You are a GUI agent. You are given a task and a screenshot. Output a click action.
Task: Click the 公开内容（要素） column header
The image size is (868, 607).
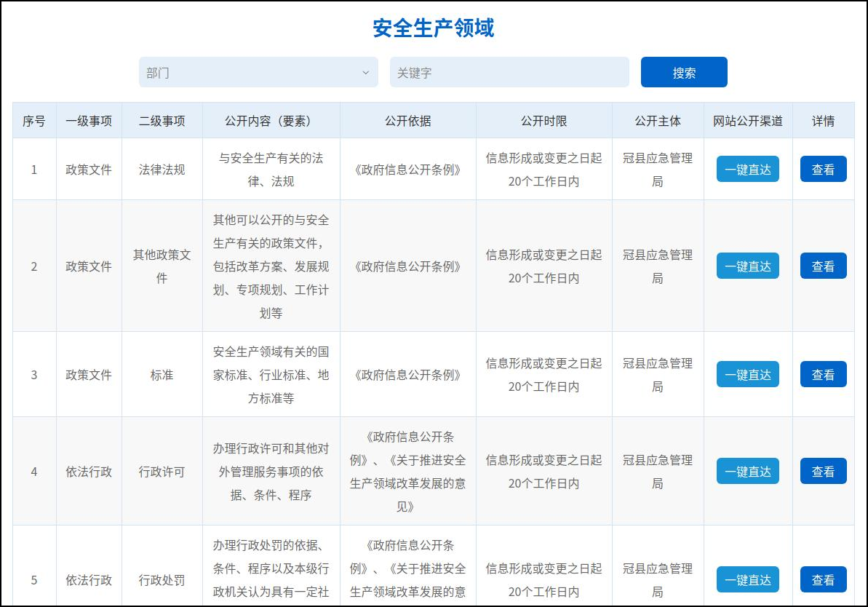[271, 121]
